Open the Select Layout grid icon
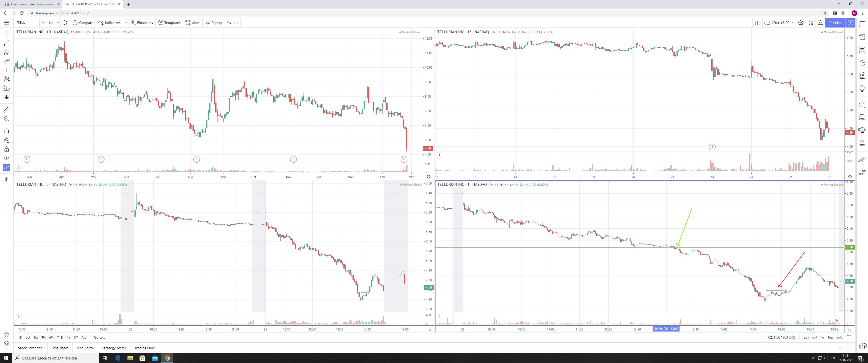868x363 pixels. coord(757,22)
